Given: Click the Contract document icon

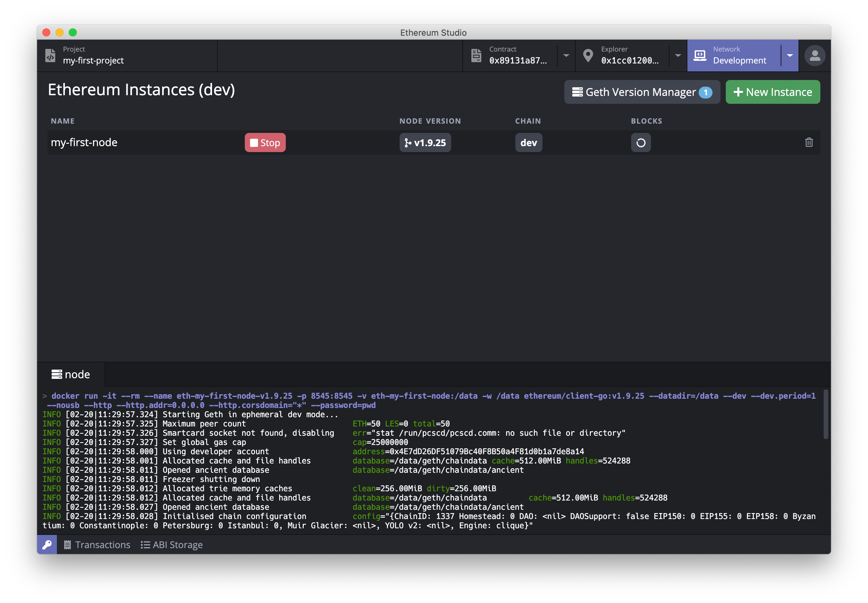Looking at the screenshot, I should coord(476,55).
